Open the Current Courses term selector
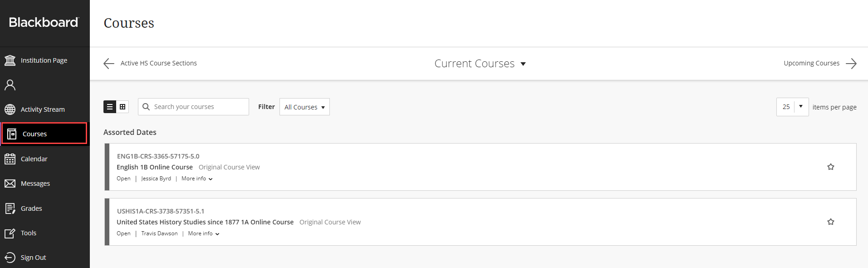The image size is (868, 268). [x=480, y=63]
